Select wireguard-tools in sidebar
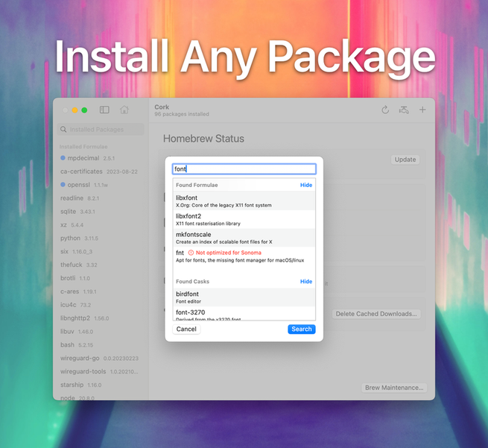 101,371
